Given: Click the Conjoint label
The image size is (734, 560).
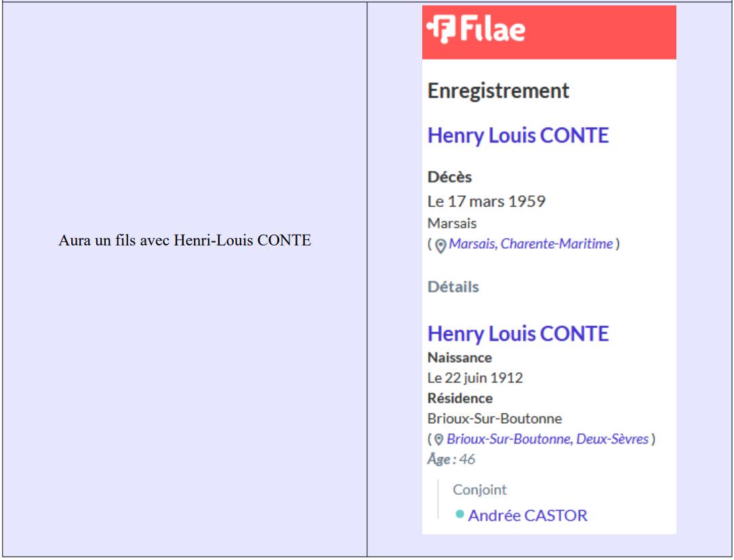Looking at the screenshot, I should 479,489.
